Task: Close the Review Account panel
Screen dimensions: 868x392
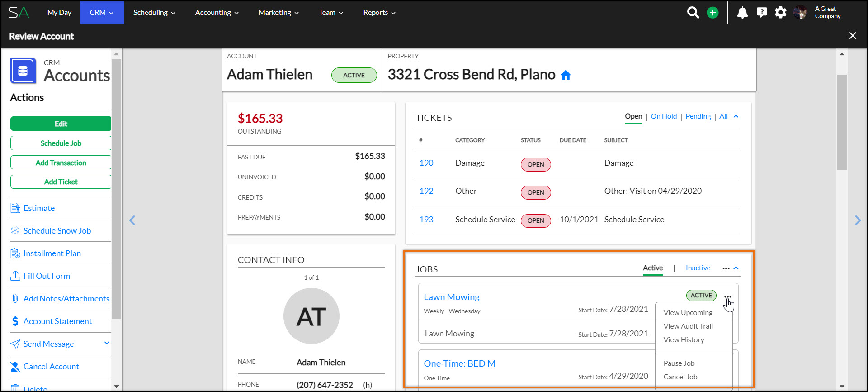Action: pos(853,36)
